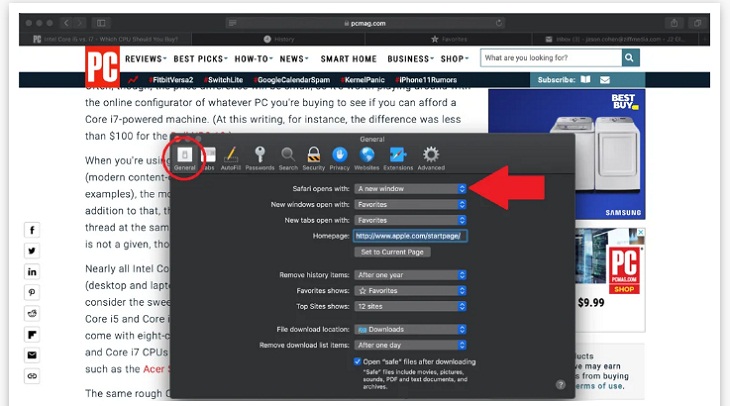Open the #KernelPanic trending link
730x406 pixels.
coord(363,80)
